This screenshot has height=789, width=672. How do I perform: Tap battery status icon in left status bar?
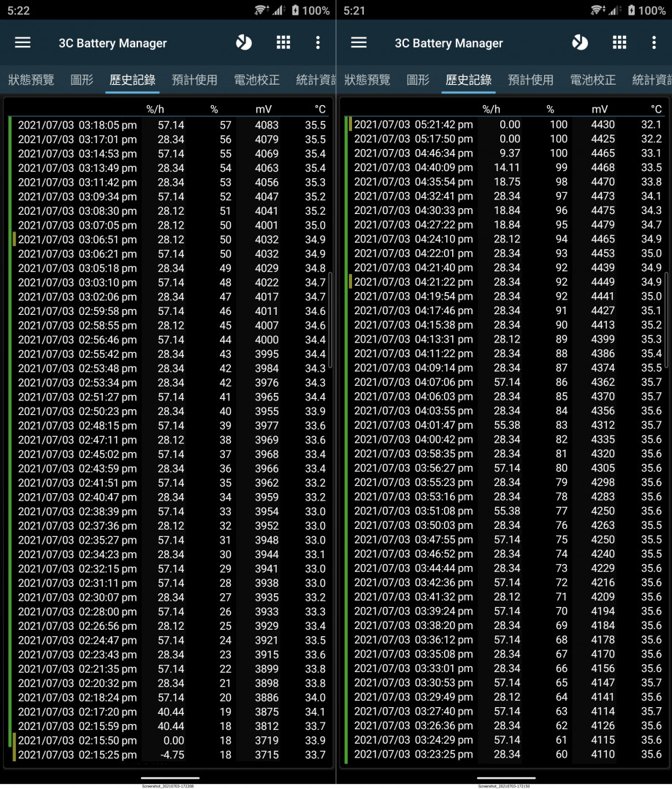pyautogui.click(x=295, y=10)
